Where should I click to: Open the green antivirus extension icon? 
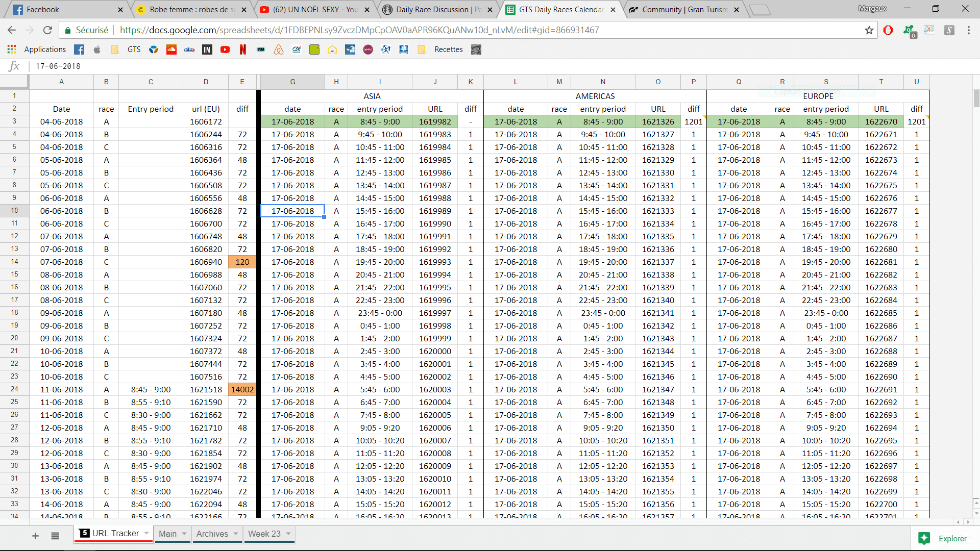pyautogui.click(x=909, y=31)
